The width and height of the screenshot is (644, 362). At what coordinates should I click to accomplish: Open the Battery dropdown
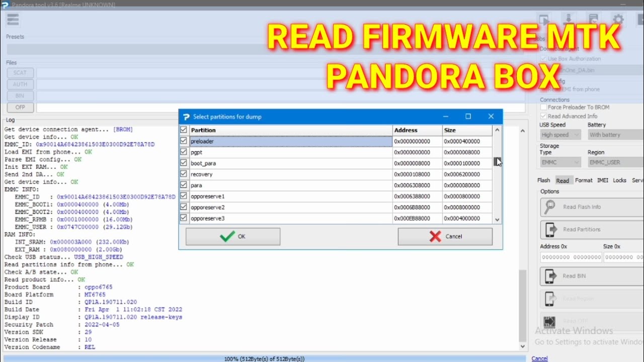click(x=615, y=135)
